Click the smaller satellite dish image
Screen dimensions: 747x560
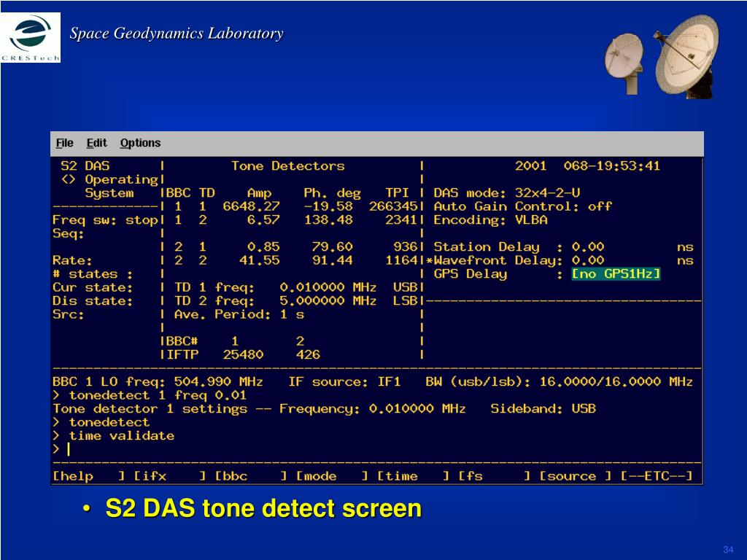[624, 62]
